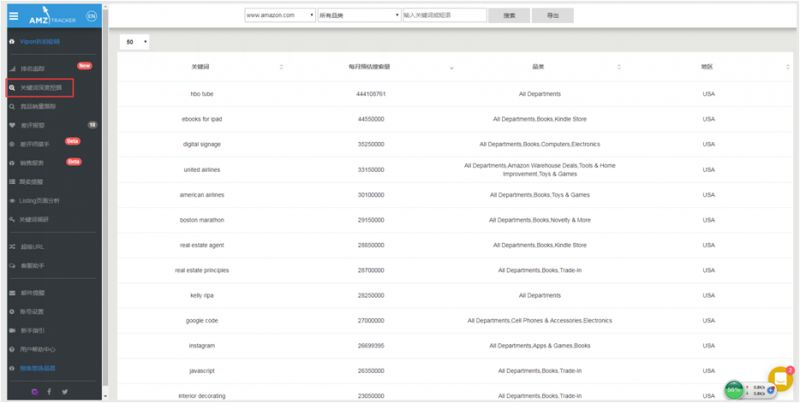Select the 'ebooks for ipad' keyword cell
Viewport: 800px width, 403px height.
click(x=202, y=119)
